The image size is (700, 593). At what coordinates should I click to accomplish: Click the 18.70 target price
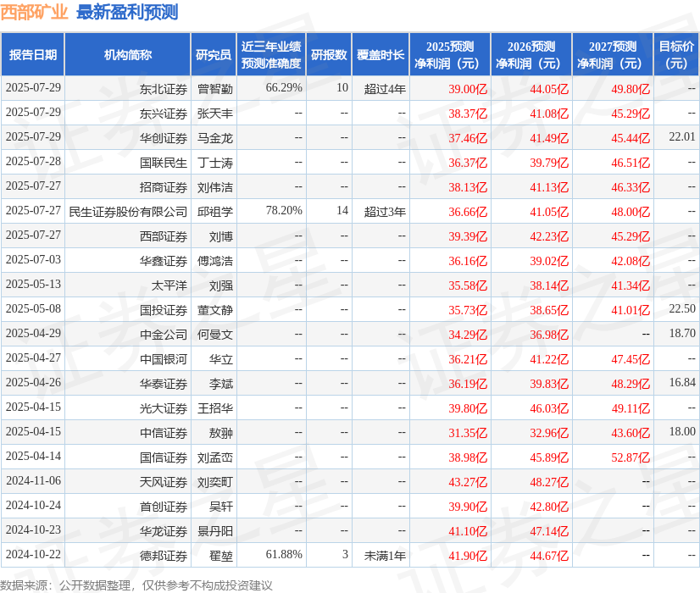pyautogui.click(x=682, y=333)
